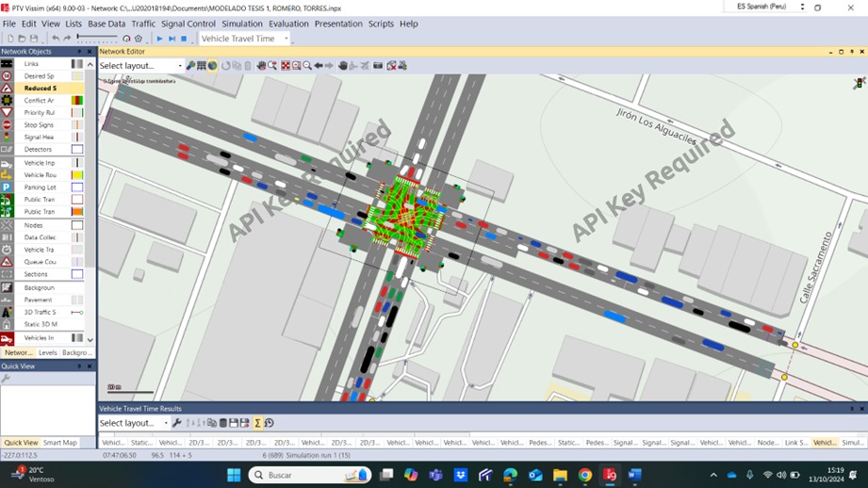Open list settings wrench in results panel

click(176, 423)
